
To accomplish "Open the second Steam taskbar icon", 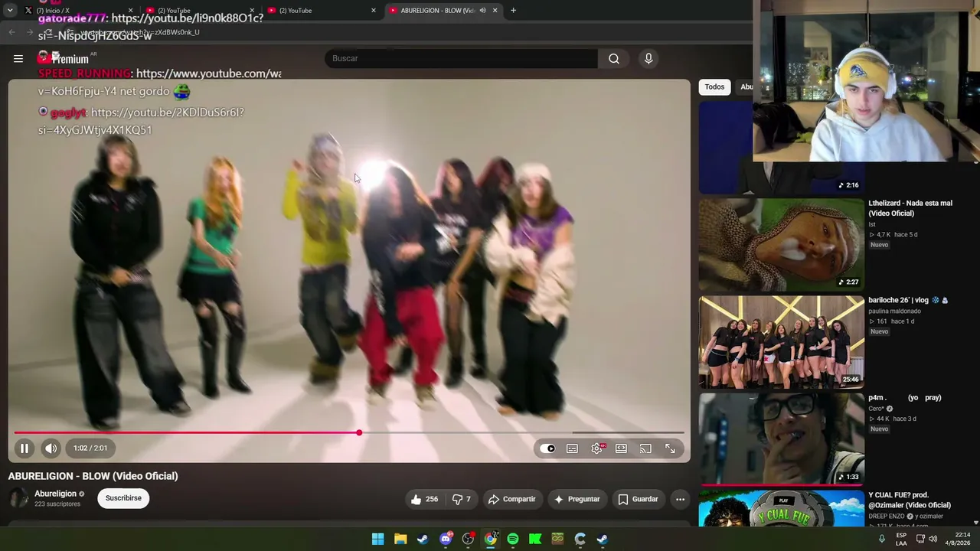I will point(603,539).
